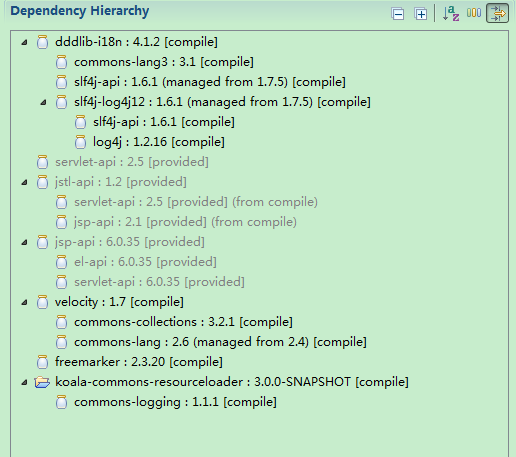516x457 pixels.
Task: Click the jar icon of el-api
Action: tap(61, 262)
